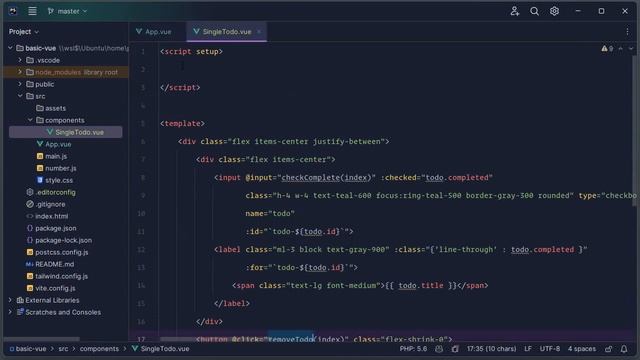Click the components breadcrumb

tap(99, 349)
